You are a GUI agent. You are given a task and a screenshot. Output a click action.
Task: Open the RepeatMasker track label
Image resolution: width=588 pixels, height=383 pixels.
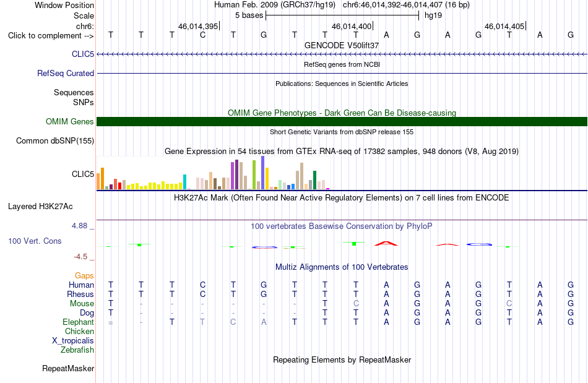(x=68, y=368)
